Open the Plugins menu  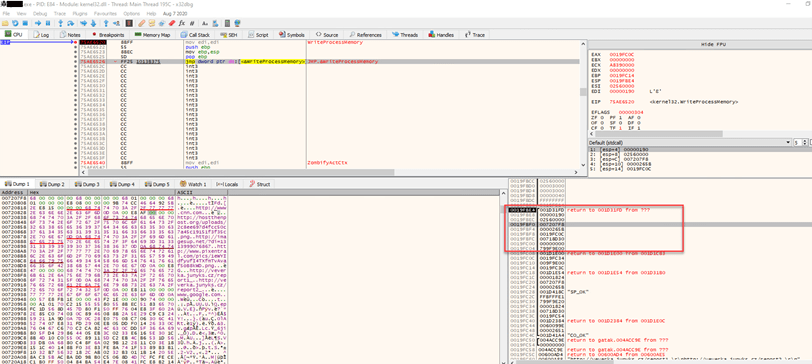pos(81,13)
